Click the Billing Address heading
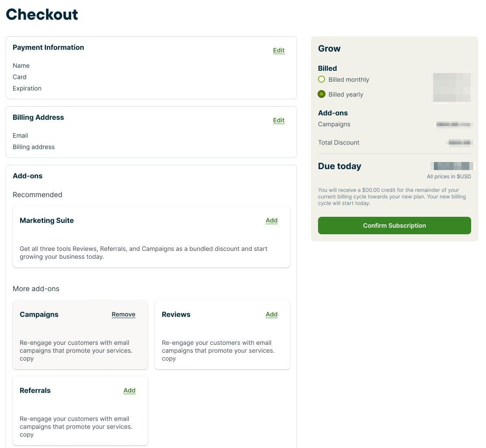The width and height of the screenshot is (486, 448). click(x=38, y=118)
